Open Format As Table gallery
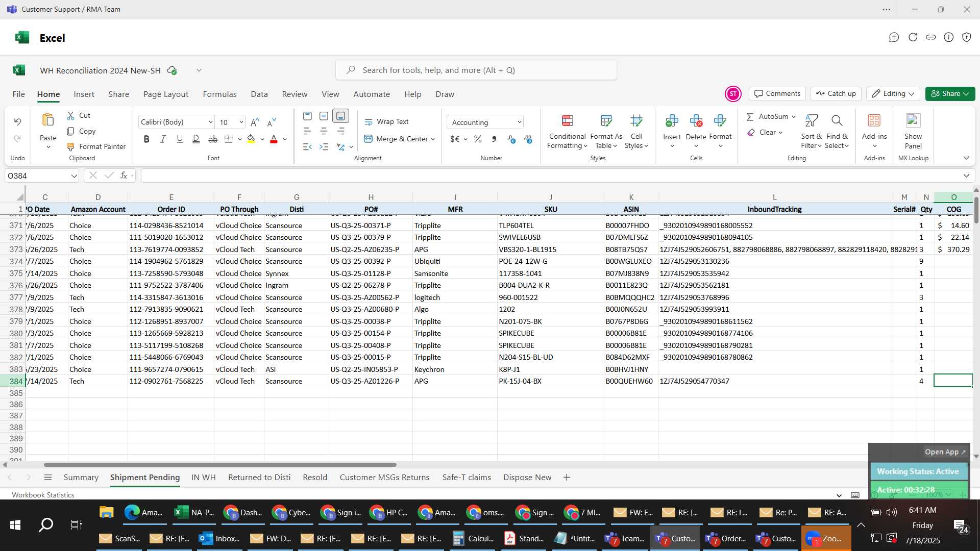980x551 pixels. point(606,132)
